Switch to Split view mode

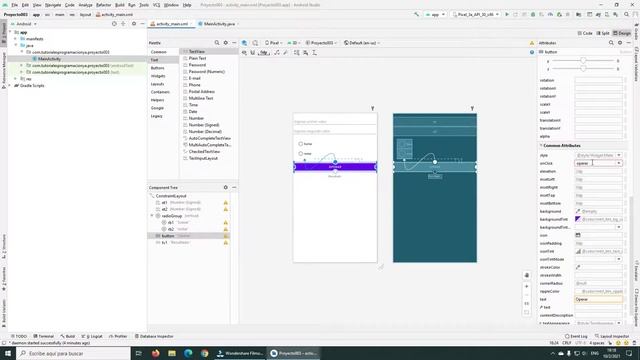point(603,33)
